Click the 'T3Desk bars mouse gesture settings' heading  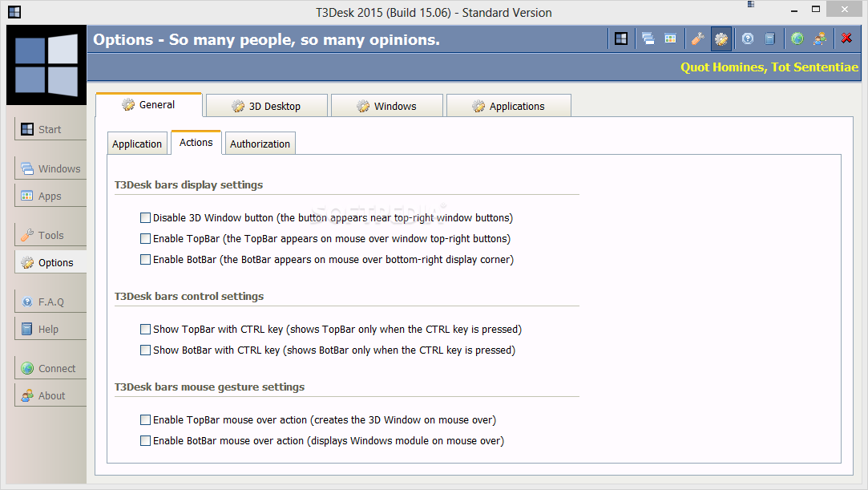pyautogui.click(x=209, y=387)
